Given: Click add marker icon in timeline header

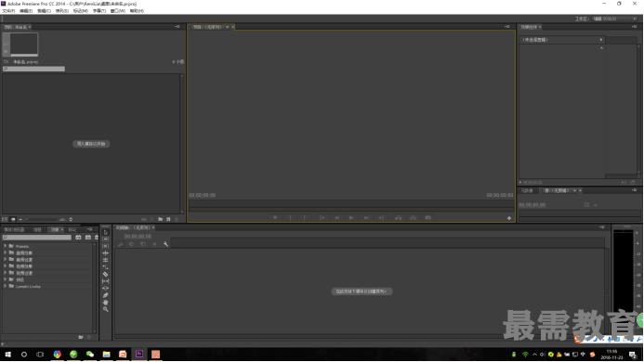Looking at the screenshot, I should point(154,244).
